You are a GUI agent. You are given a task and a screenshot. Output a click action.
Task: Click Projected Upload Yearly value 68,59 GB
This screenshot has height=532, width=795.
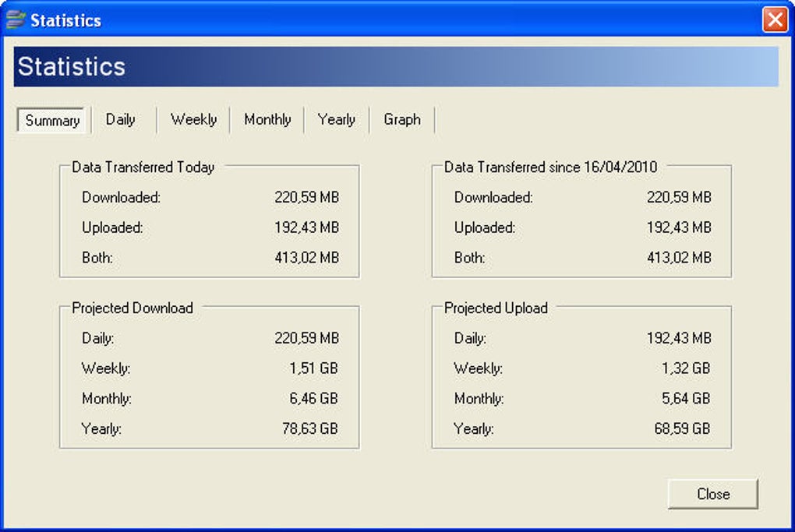[683, 429]
